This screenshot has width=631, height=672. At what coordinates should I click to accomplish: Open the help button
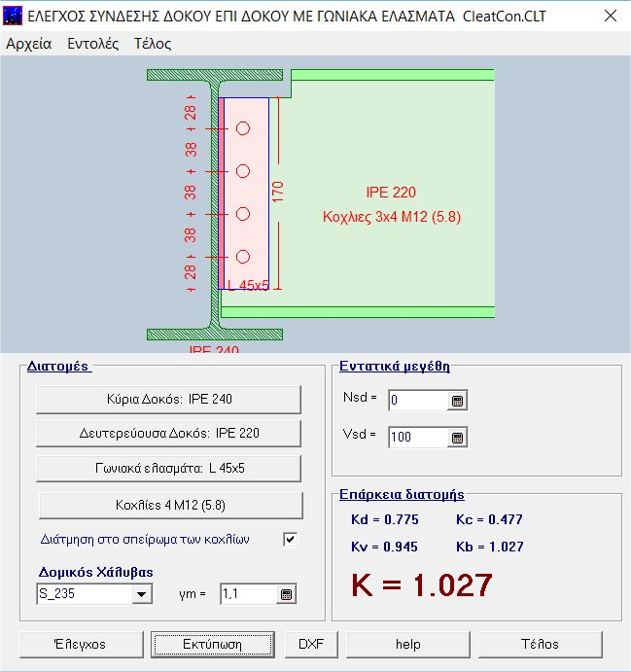tap(407, 644)
